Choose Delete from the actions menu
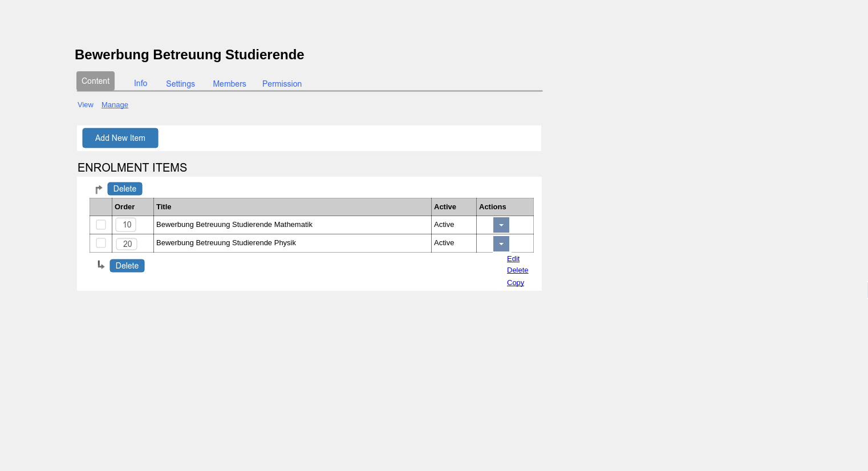The width and height of the screenshot is (868, 471). [x=517, y=270]
